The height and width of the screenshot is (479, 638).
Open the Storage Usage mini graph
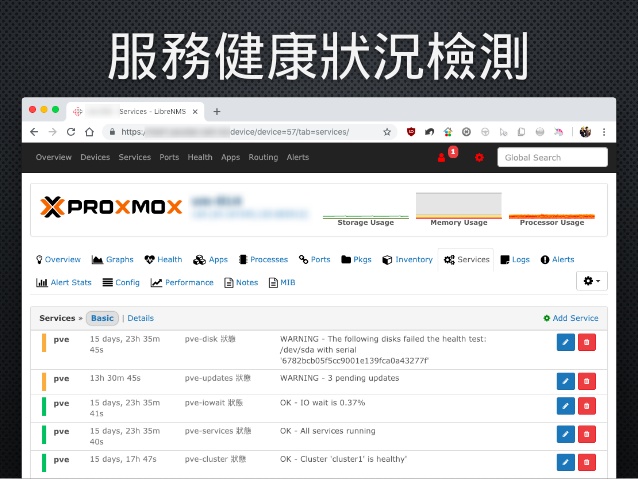(365, 210)
